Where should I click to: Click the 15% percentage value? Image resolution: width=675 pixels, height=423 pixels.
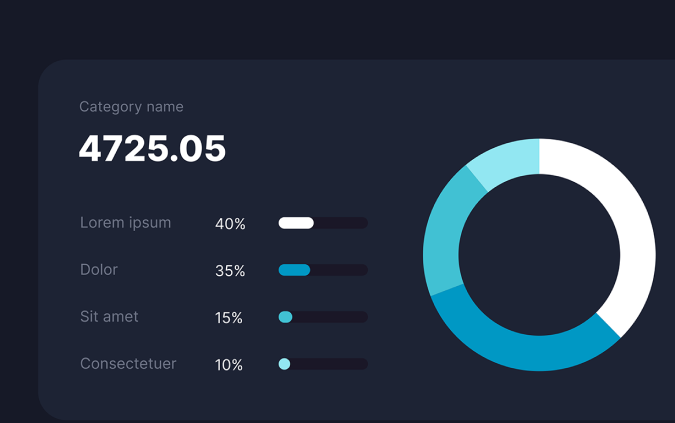click(x=229, y=318)
